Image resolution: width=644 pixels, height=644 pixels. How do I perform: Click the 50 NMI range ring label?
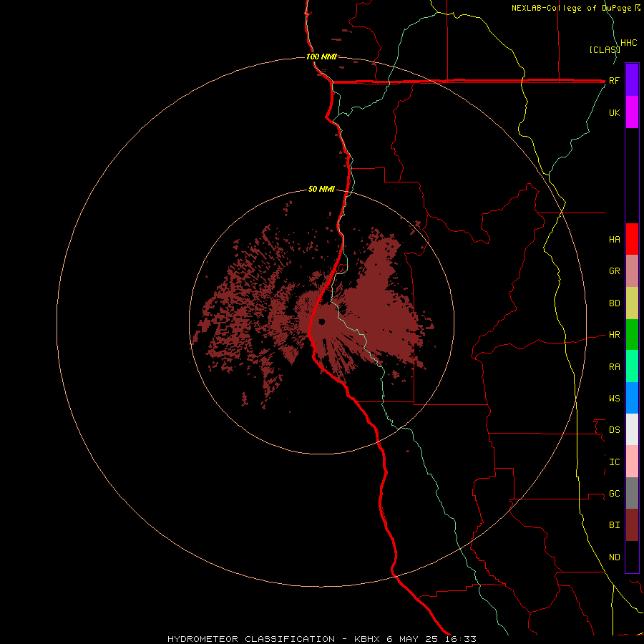[x=321, y=190]
